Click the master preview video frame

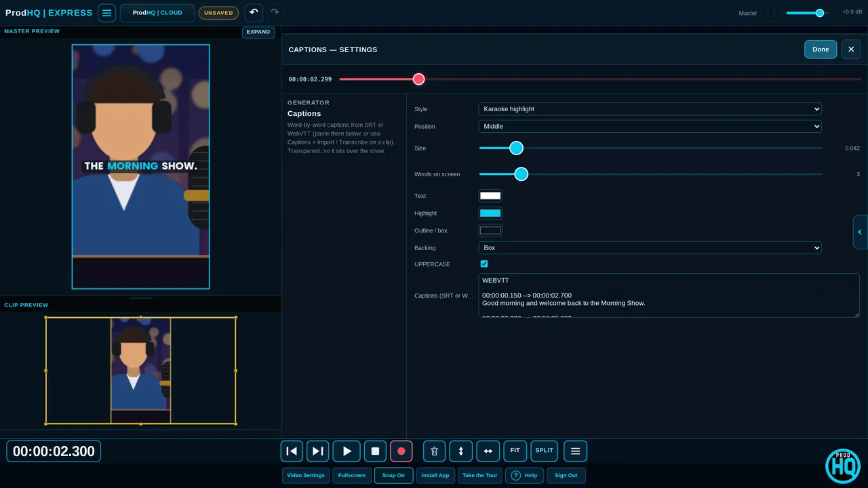(x=141, y=167)
